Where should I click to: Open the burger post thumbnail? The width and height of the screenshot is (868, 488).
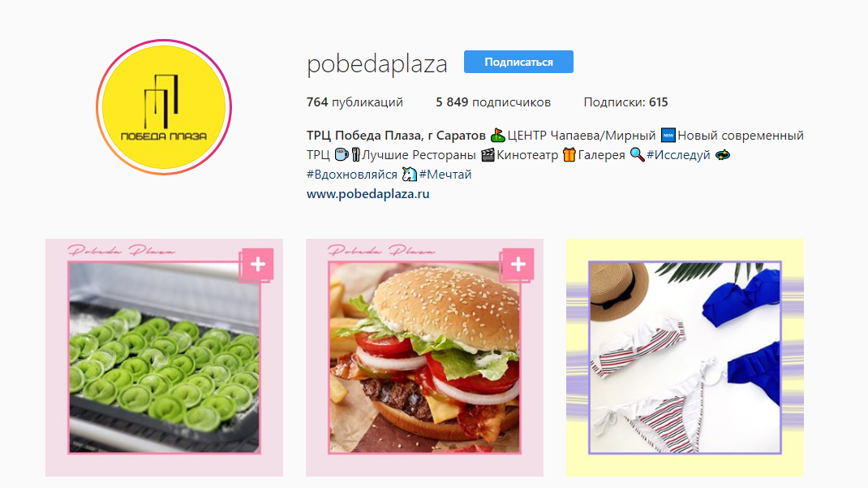pos(424,357)
